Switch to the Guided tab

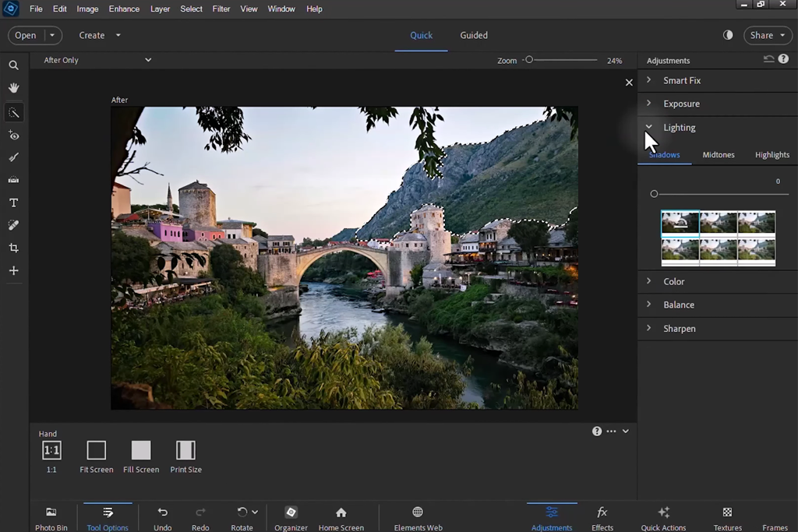coord(474,35)
